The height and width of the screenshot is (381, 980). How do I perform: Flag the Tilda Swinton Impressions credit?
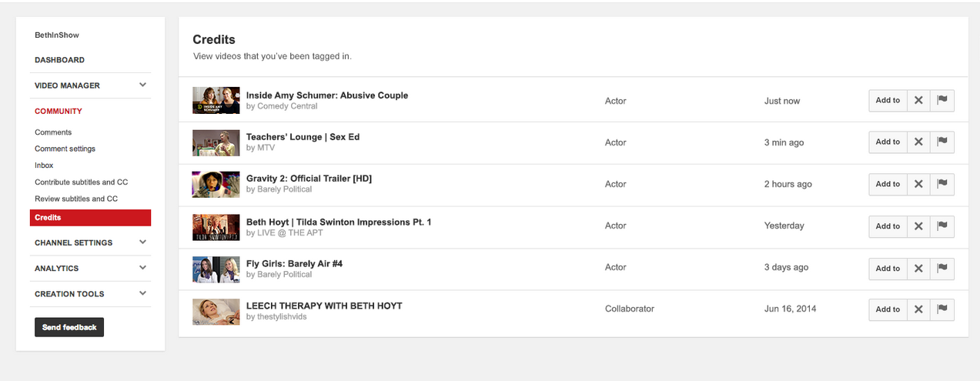tap(942, 226)
